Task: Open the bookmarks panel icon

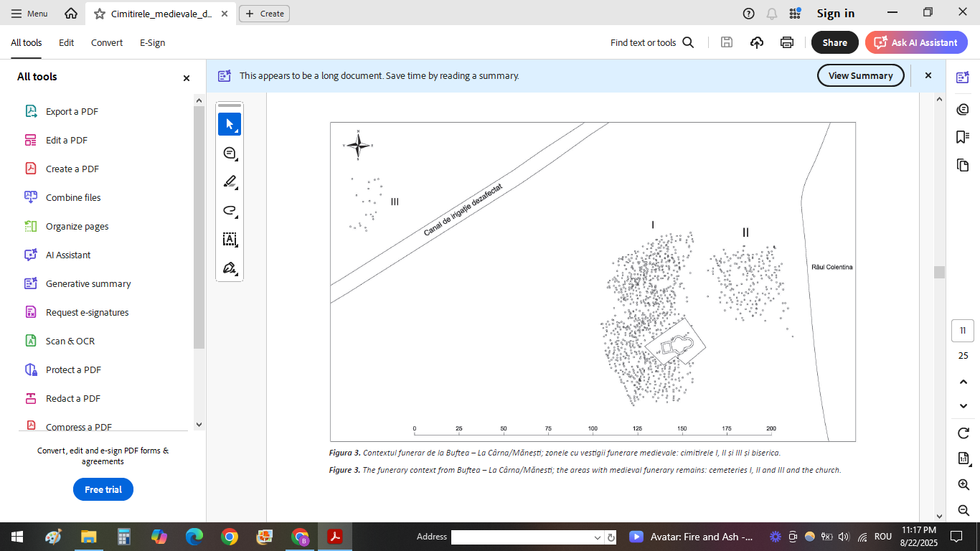Action: pos(963,137)
